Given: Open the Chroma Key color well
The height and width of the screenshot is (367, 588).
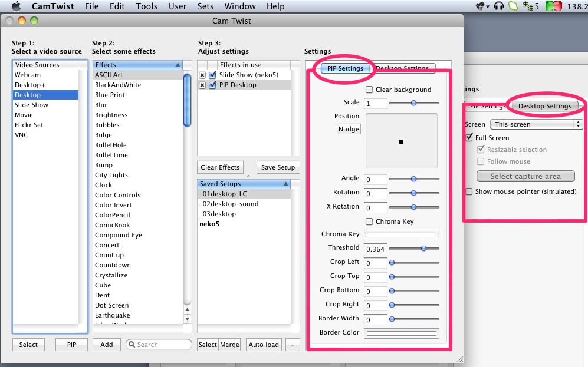Looking at the screenshot, I should point(402,235).
